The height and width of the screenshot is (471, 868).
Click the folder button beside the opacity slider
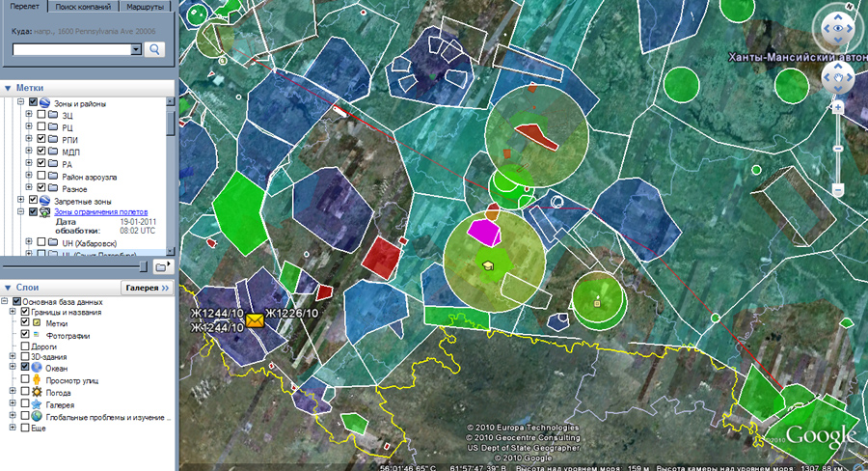click(x=161, y=265)
